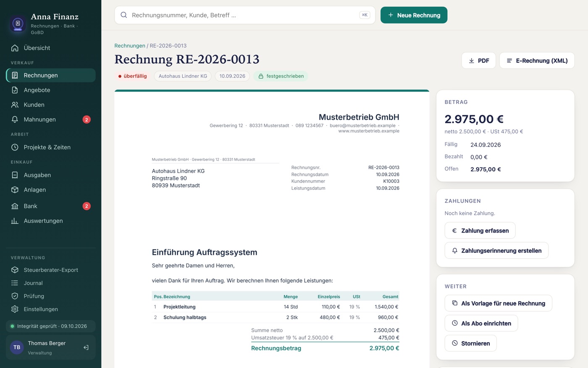Follow the Rechnungen breadcrumb link
Screen dimensions: 588x368
pyautogui.click(x=130, y=45)
